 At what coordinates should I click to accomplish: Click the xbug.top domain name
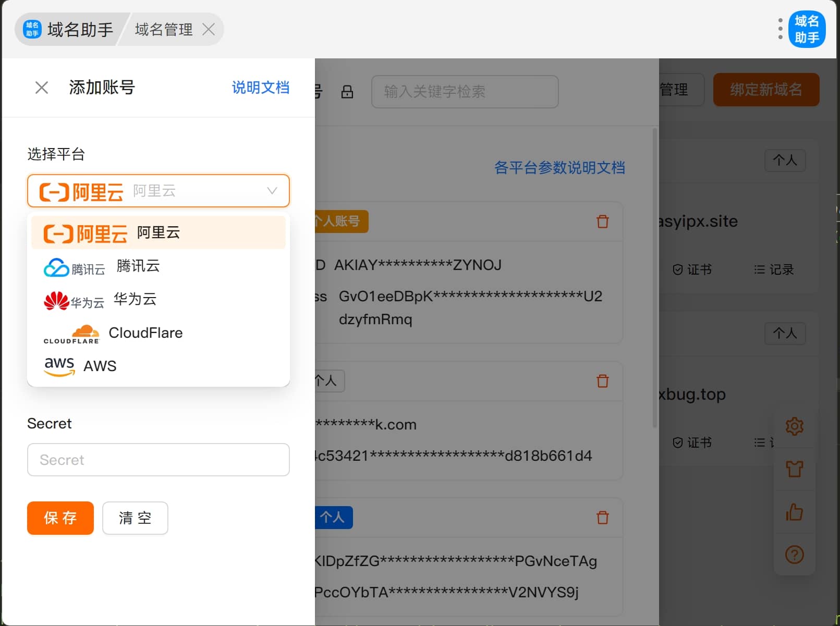[x=692, y=394]
